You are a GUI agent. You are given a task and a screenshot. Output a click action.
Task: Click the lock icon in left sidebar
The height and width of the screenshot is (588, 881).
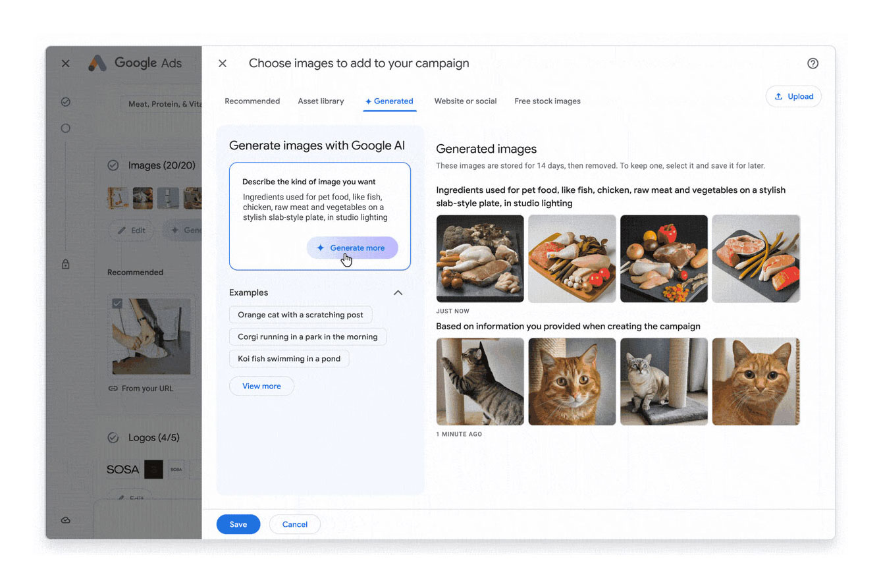coord(65,264)
